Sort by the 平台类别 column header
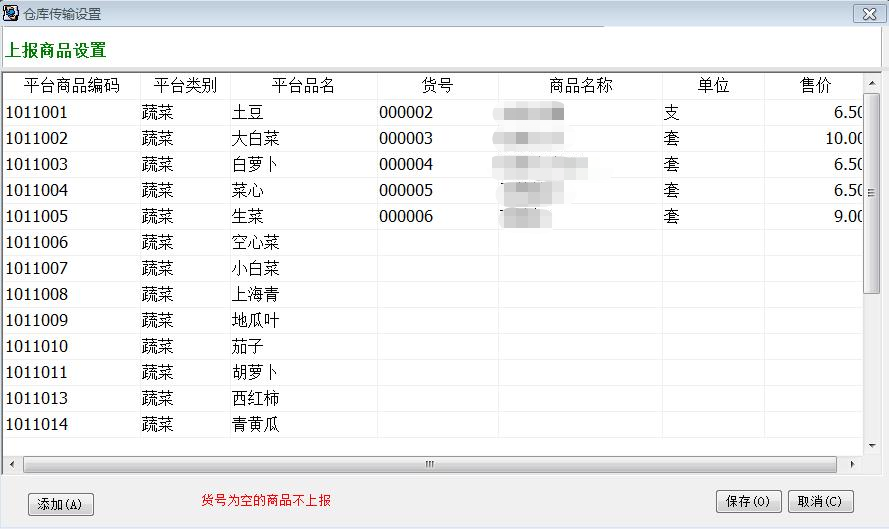889x529 pixels. [185, 86]
